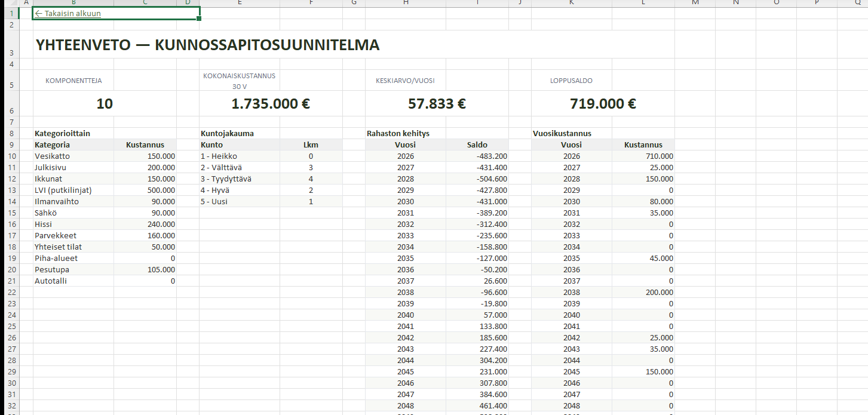Click the 'Takaisin alkuun' link
Image resolution: width=868 pixels, height=415 pixels.
point(68,13)
